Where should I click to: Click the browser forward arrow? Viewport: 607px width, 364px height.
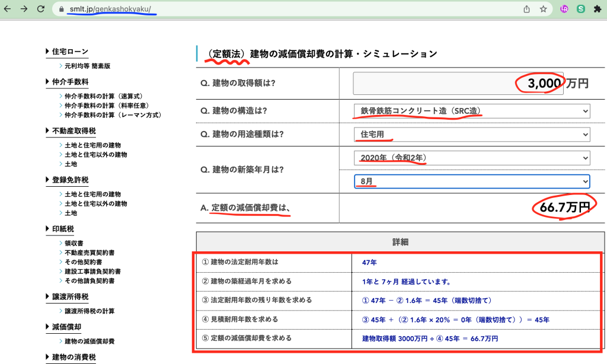[x=24, y=9]
